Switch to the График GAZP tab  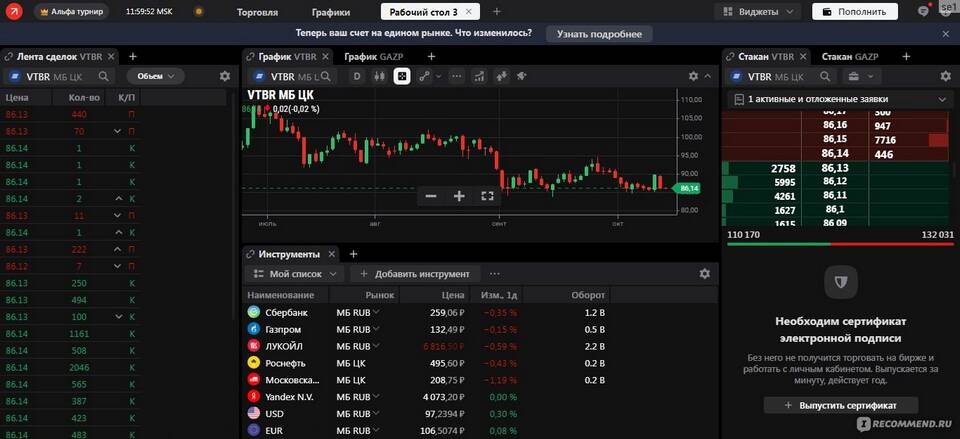(x=374, y=57)
